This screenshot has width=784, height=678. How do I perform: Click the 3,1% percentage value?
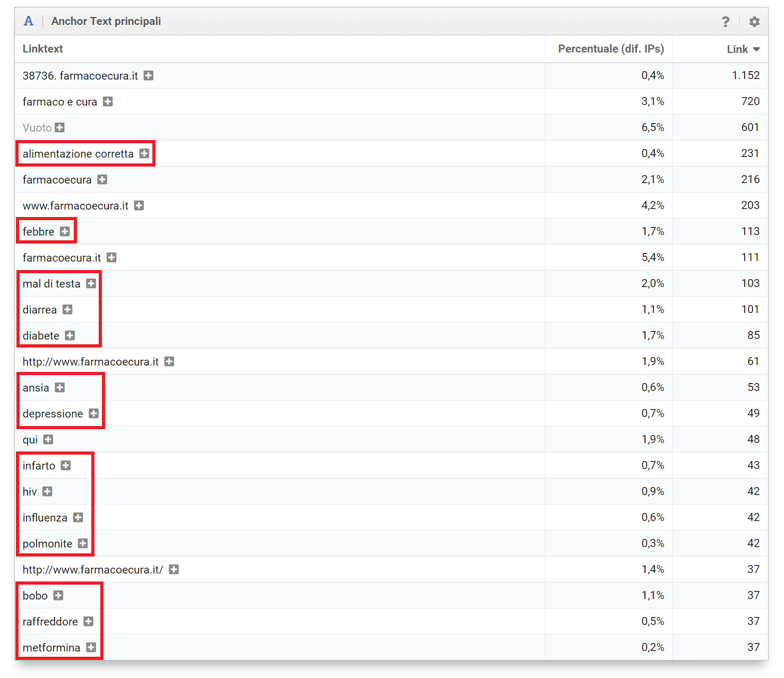653,101
